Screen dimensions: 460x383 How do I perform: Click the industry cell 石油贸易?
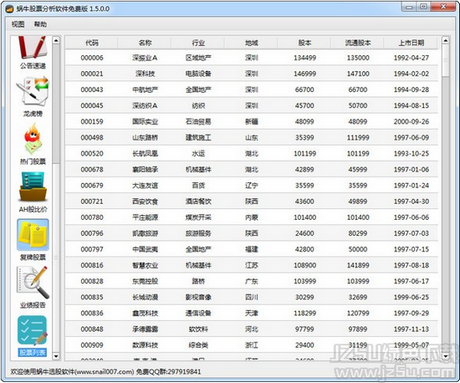[198, 122]
